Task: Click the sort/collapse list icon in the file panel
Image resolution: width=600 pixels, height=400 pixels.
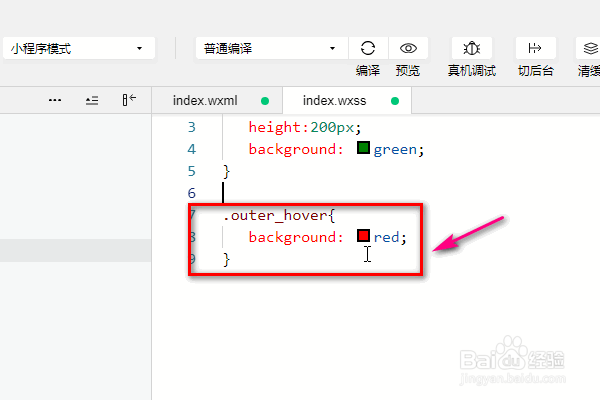Action: (92, 100)
